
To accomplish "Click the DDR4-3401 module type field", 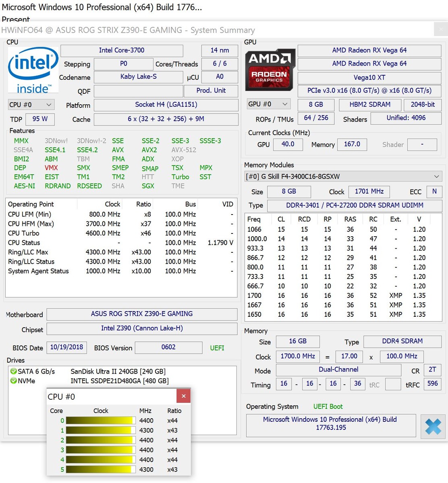I will (355, 205).
